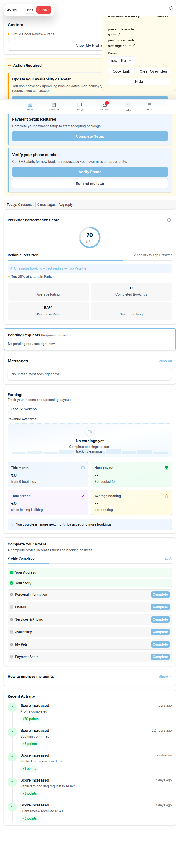Click the notification bell icon
Screen dimensions: 176x868
[170, 8]
